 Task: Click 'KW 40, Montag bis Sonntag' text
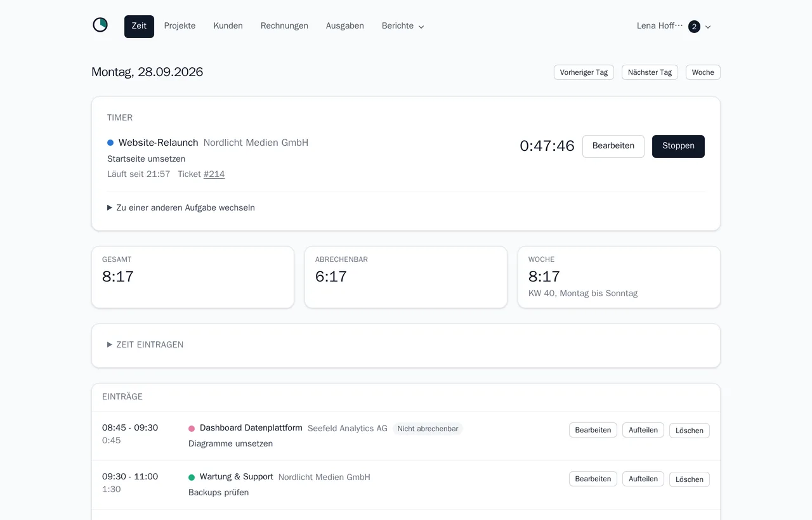583,294
